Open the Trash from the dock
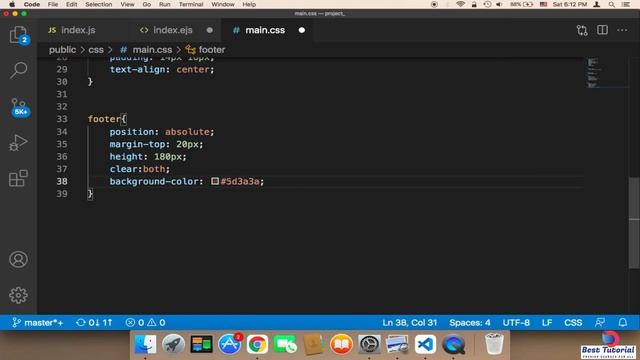640x360 pixels. [494, 344]
